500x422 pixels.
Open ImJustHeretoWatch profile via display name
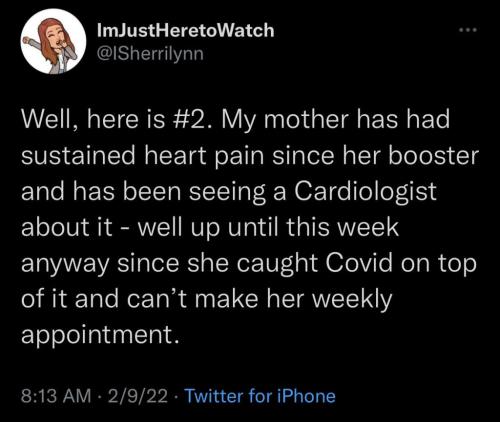pyautogui.click(x=185, y=30)
